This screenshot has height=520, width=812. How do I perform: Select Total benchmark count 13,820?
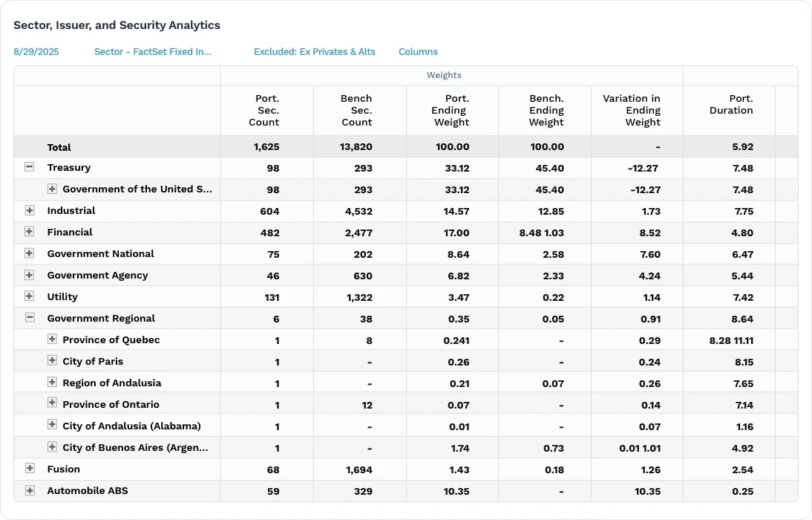pyautogui.click(x=356, y=147)
